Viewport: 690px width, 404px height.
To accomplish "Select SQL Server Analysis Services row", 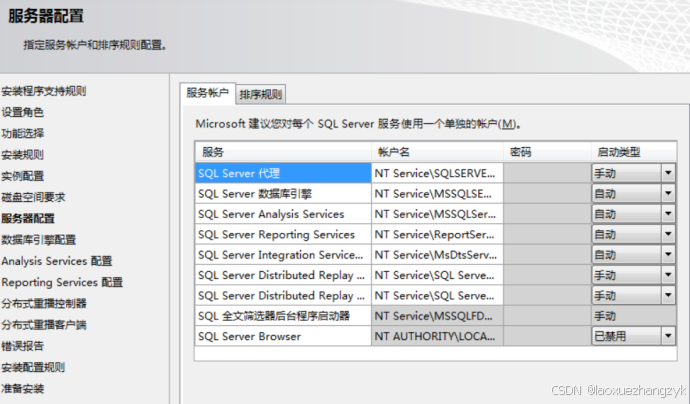I will 283,214.
